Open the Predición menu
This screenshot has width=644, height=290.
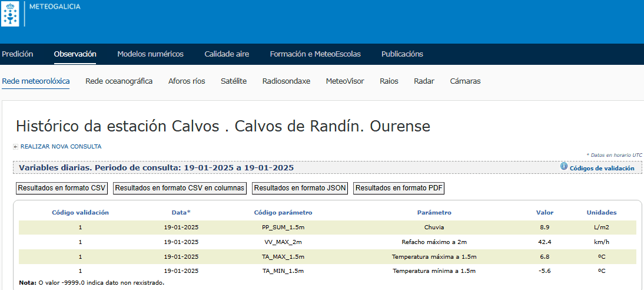[18, 54]
